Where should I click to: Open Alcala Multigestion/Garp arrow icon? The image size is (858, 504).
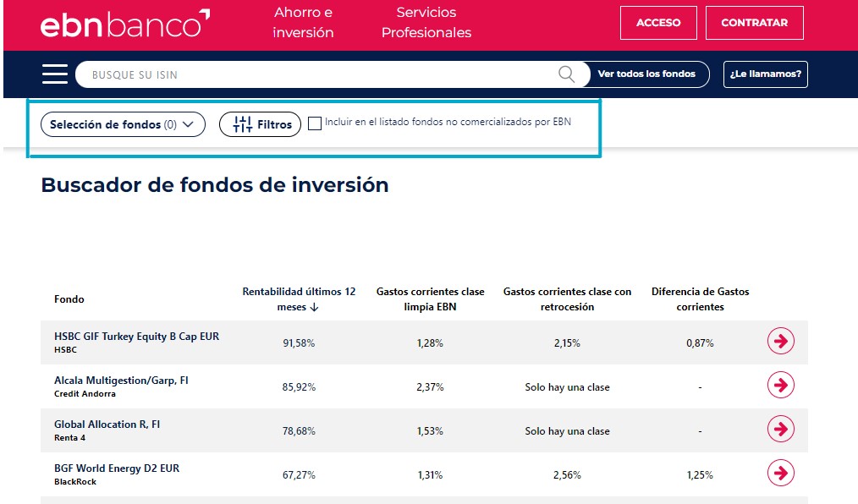(x=780, y=385)
